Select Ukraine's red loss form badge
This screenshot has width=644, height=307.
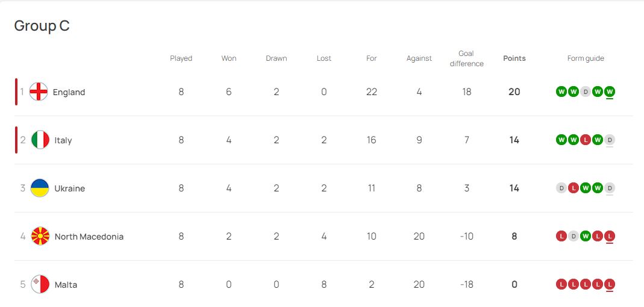(574, 188)
